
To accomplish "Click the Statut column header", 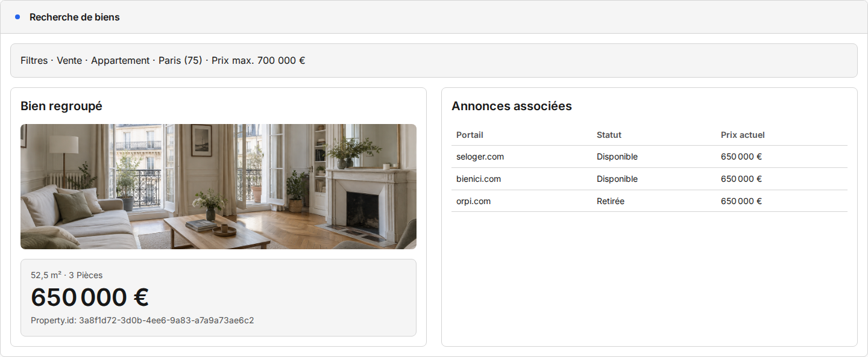I will click(x=609, y=135).
